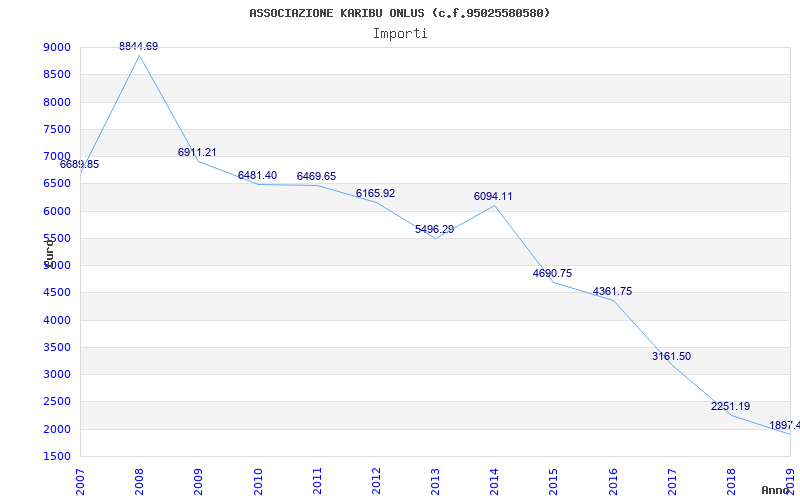Select the 6689.85 data label

(80, 165)
